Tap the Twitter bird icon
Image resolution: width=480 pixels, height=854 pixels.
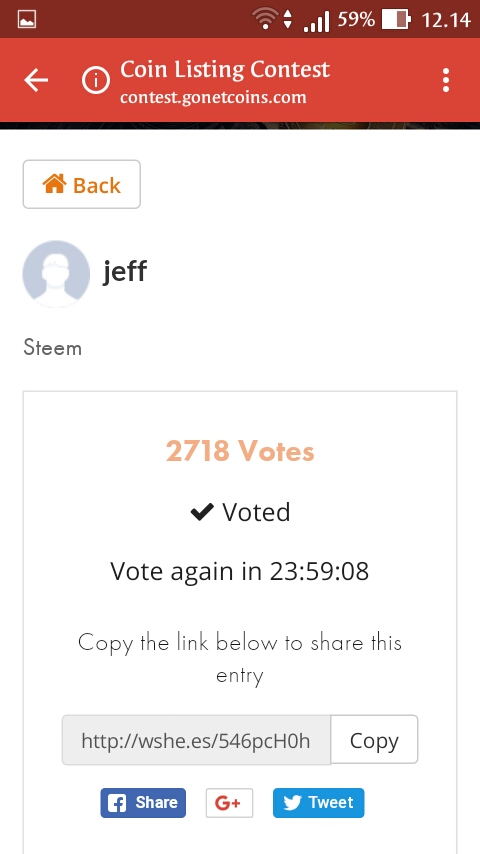pos(292,803)
